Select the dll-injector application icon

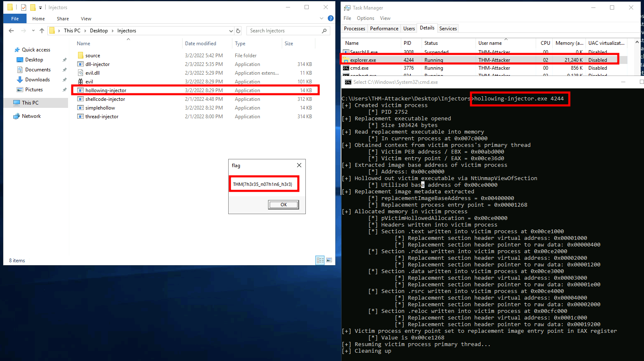coord(80,64)
